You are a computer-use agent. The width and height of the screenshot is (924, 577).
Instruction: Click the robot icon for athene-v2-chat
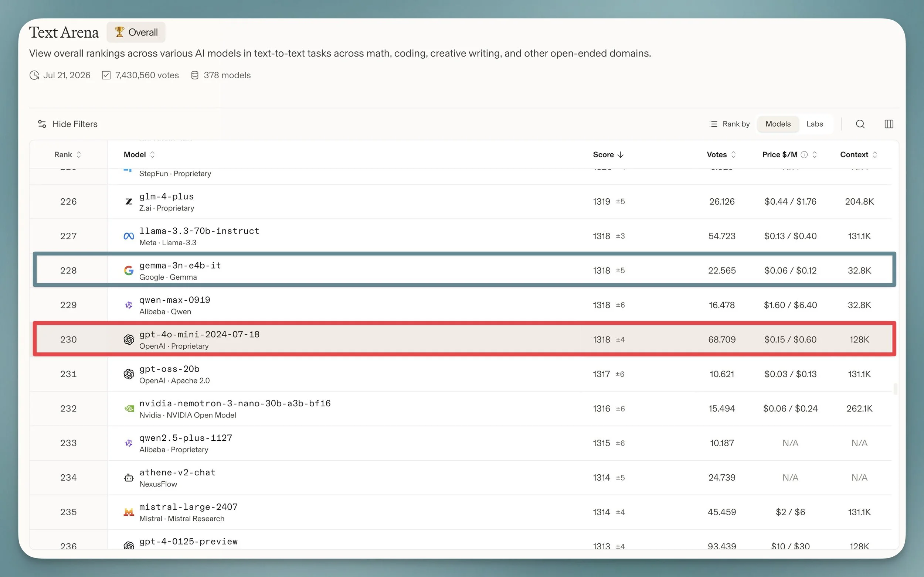[129, 478]
